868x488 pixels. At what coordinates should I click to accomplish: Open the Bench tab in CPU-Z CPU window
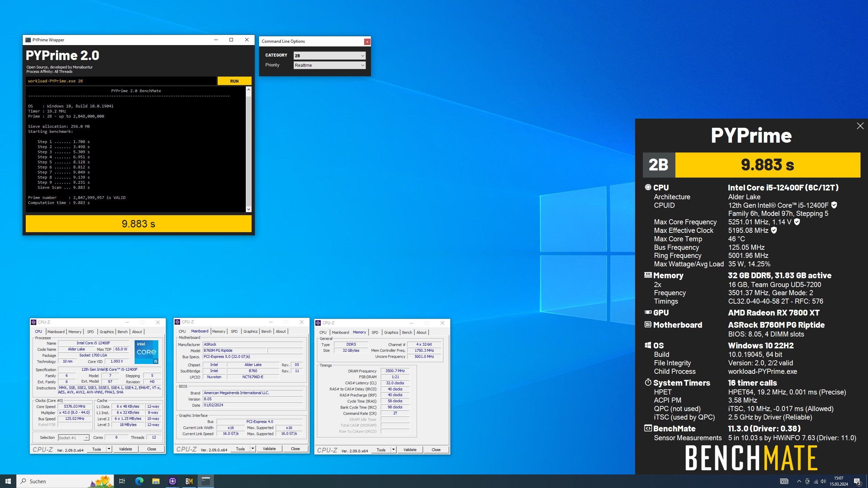click(122, 332)
